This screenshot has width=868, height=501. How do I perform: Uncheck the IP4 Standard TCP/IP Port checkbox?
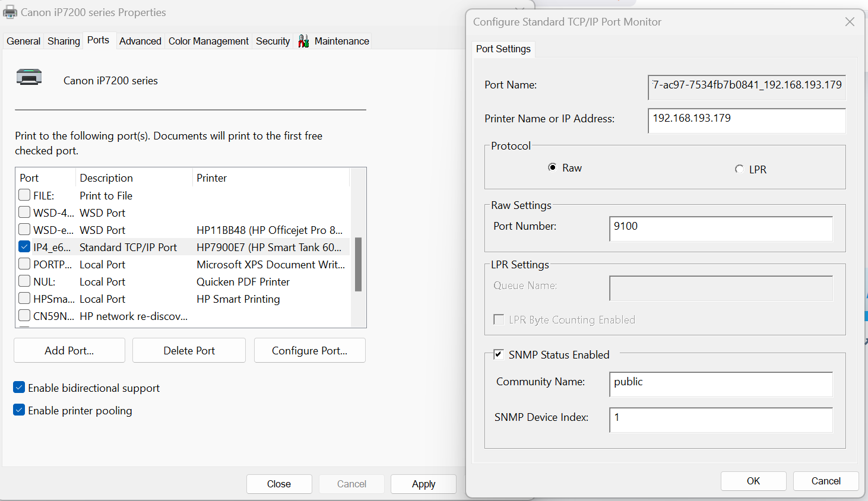[x=24, y=247]
